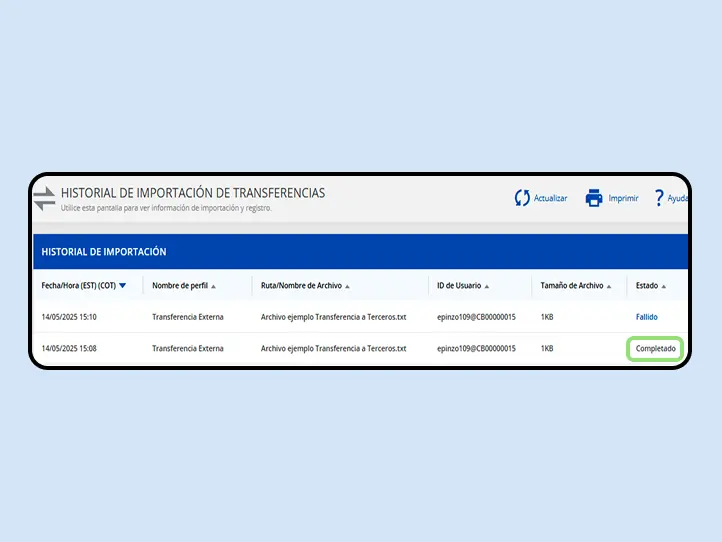The width and height of the screenshot is (722, 542).
Task: Click the Imprimir text link
Action: click(x=623, y=198)
